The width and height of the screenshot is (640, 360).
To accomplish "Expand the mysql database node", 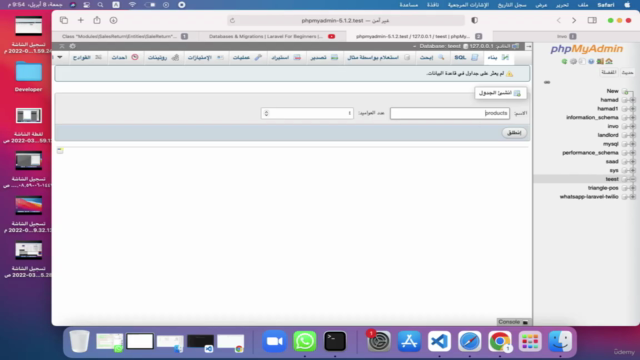I will [x=632, y=144].
